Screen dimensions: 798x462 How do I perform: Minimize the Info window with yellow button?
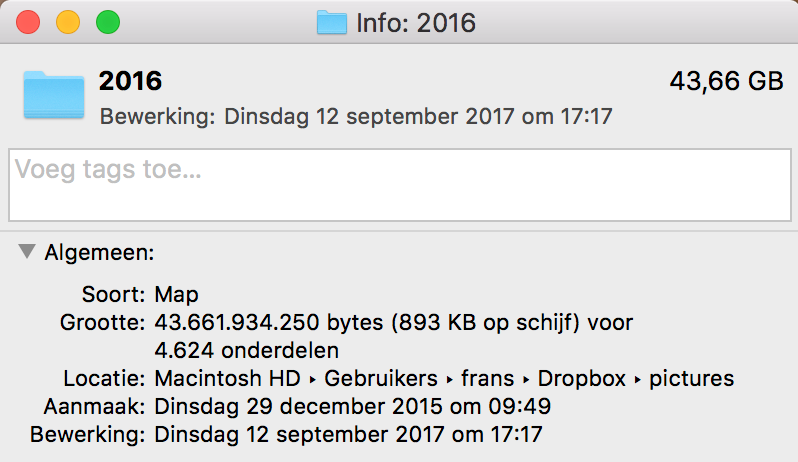click(67, 22)
